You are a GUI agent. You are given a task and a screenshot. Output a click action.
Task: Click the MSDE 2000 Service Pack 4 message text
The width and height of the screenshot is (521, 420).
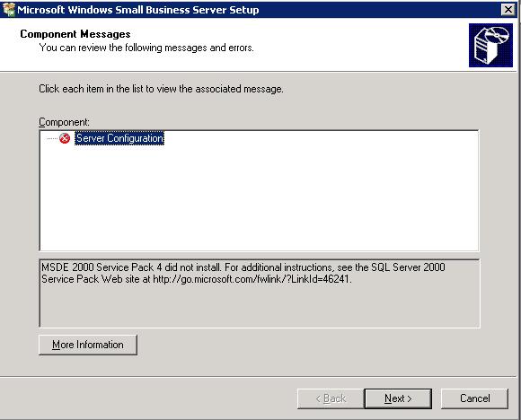243,273
